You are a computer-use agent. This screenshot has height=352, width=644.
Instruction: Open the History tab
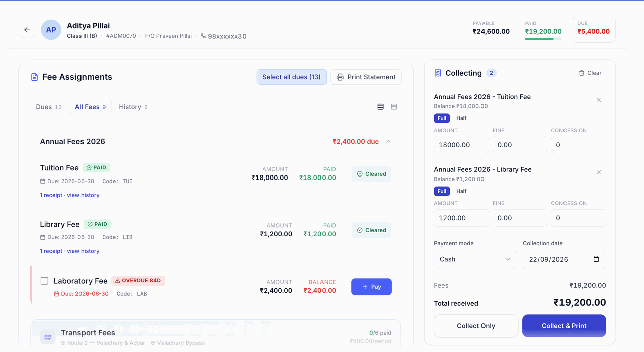click(x=133, y=107)
